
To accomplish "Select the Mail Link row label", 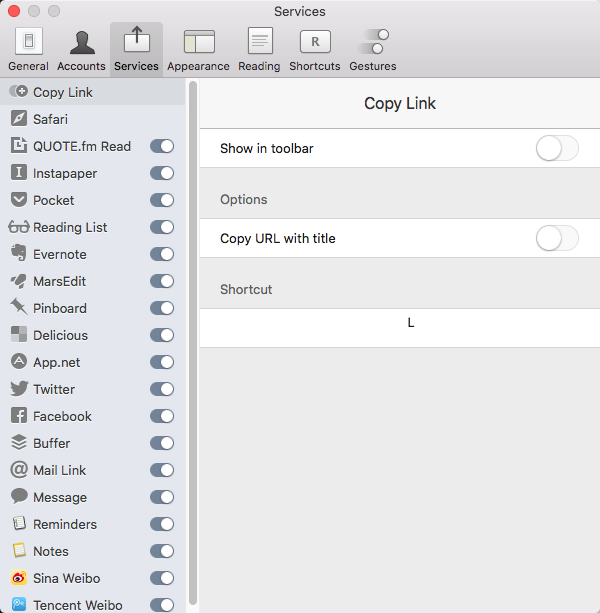I will (x=59, y=470).
